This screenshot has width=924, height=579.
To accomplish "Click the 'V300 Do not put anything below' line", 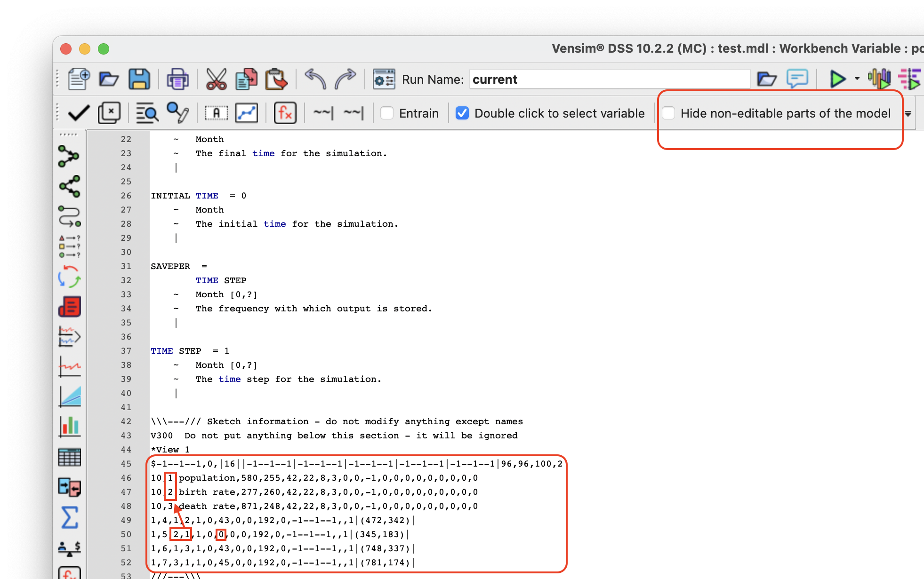I will (334, 436).
